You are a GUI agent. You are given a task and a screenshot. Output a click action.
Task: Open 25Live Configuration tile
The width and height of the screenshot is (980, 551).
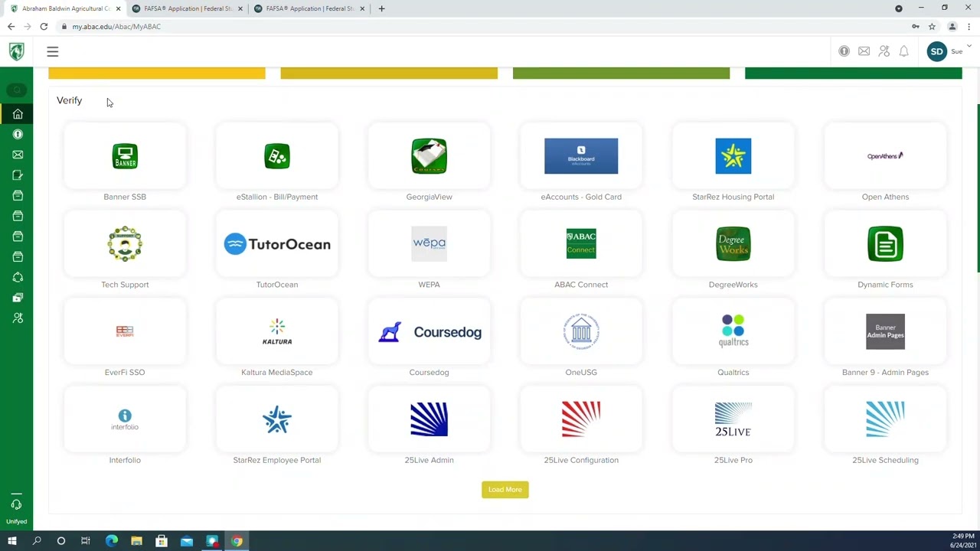581,419
